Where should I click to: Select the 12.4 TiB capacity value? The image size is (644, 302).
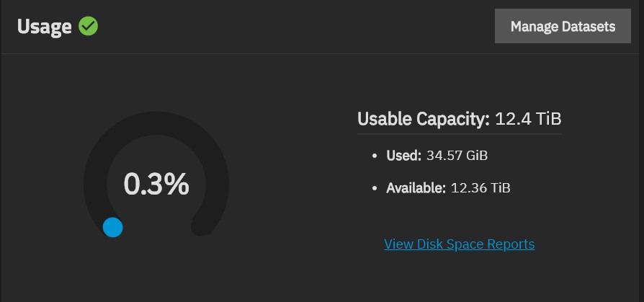pyautogui.click(x=528, y=119)
